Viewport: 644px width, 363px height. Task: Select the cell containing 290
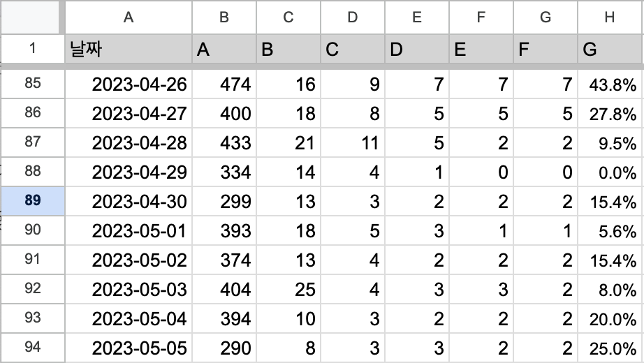tap(224, 348)
